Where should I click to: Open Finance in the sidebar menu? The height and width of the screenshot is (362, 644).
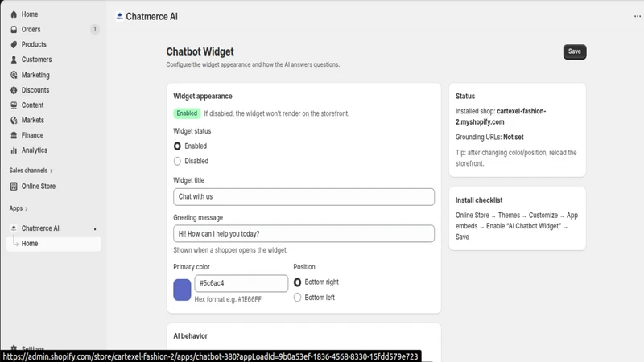(x=32, y=135)
